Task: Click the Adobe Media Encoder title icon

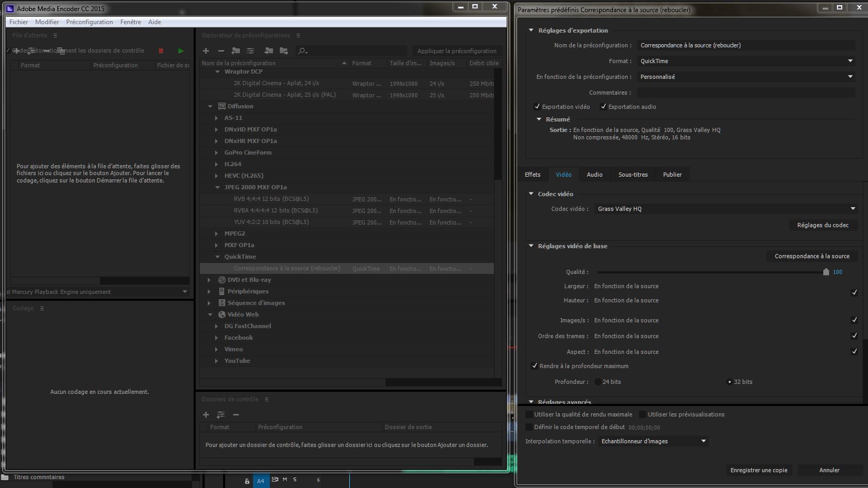Action: click(10, 8)
